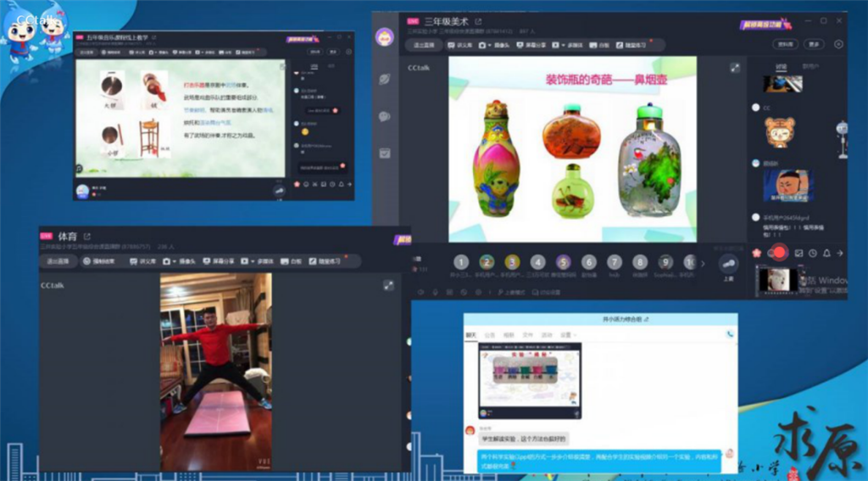Open the share link icon beside 三年级美术 title
868x481 pixels.
pyautogui.click(x=478, y=21)
